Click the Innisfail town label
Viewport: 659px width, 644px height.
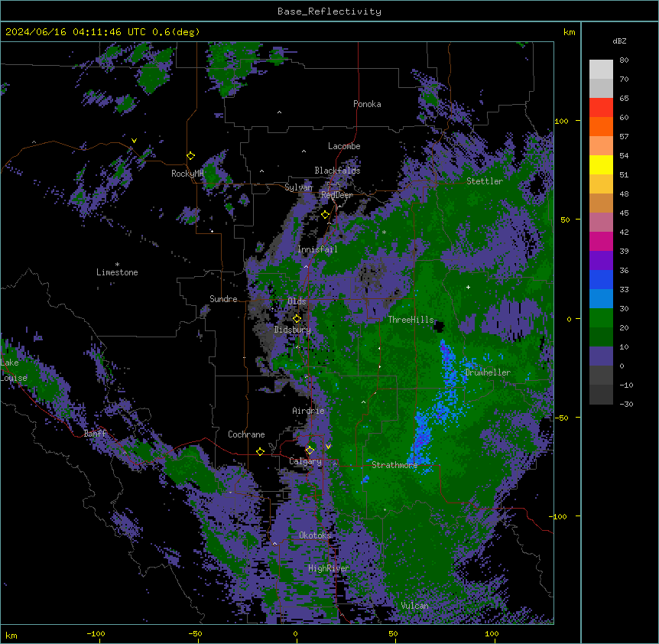[317, 249]
